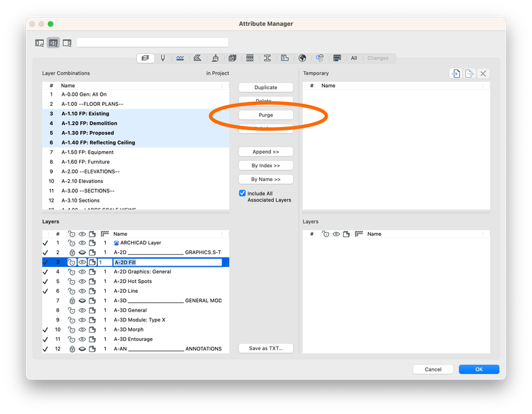Viewport: 532px width, 414px height.
Task: Open the Operation Profiles grid tab
Action: coord(337,58)
